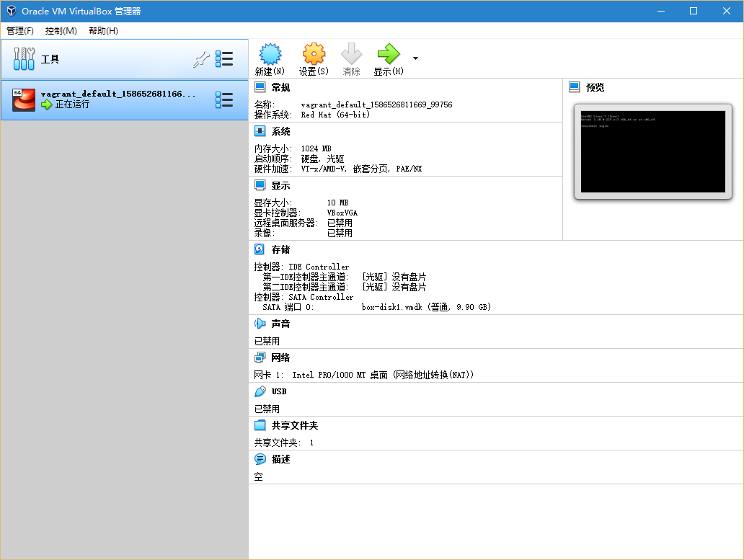Click the VM preview screen thumbnail
744x560 pixels.
[653, 152]
